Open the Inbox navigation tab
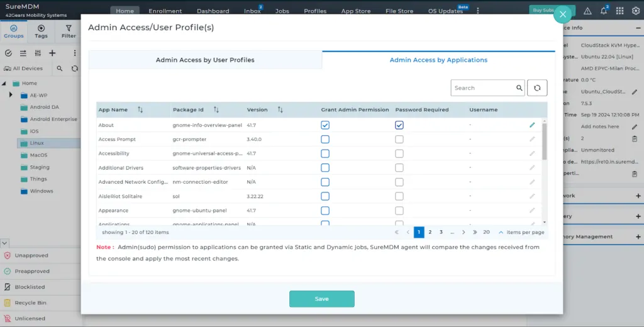The image size is (644, 327). tap(252, 11)
